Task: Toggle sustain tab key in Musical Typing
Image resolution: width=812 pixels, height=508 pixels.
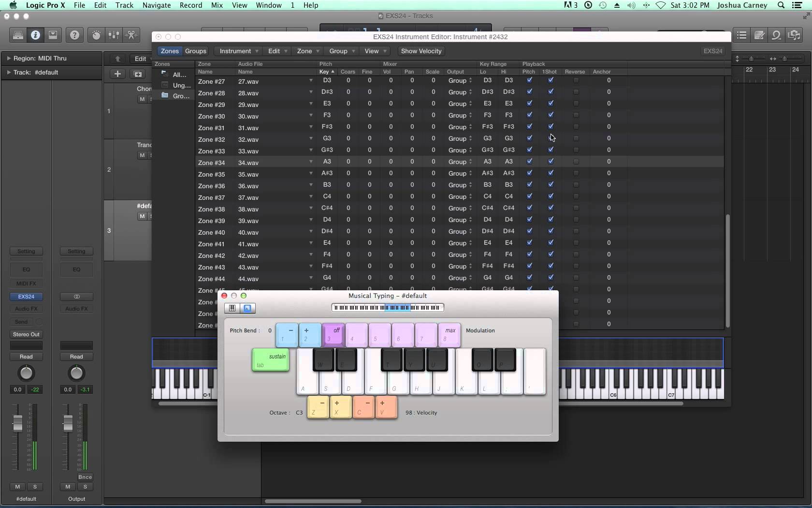Action: click(271, 360)
